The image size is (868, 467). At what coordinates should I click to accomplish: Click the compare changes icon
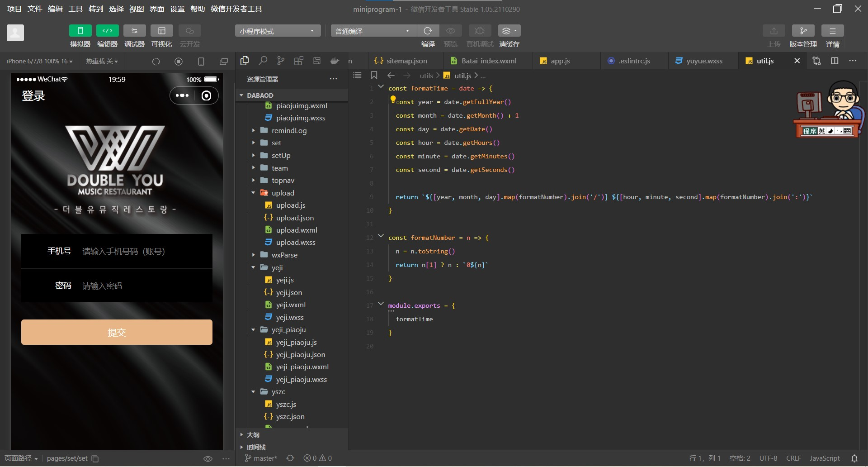point(816,61)
